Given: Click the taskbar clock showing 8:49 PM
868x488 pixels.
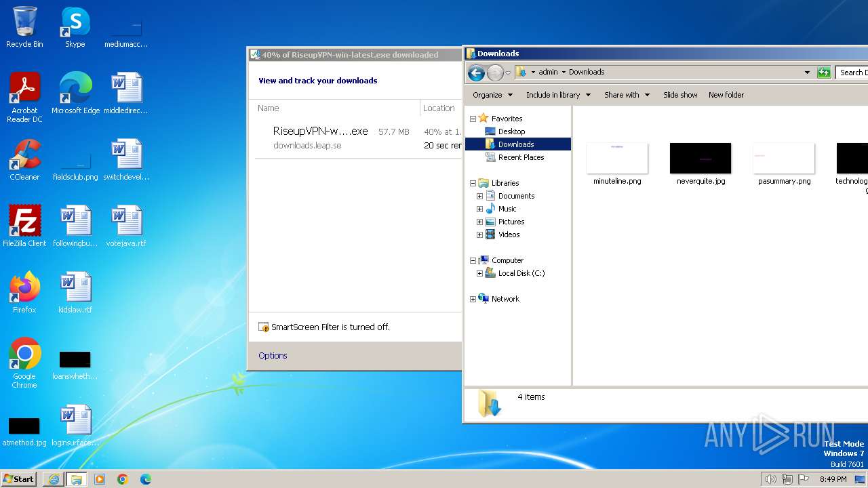Looking at the screenshot, I should 833,479.
